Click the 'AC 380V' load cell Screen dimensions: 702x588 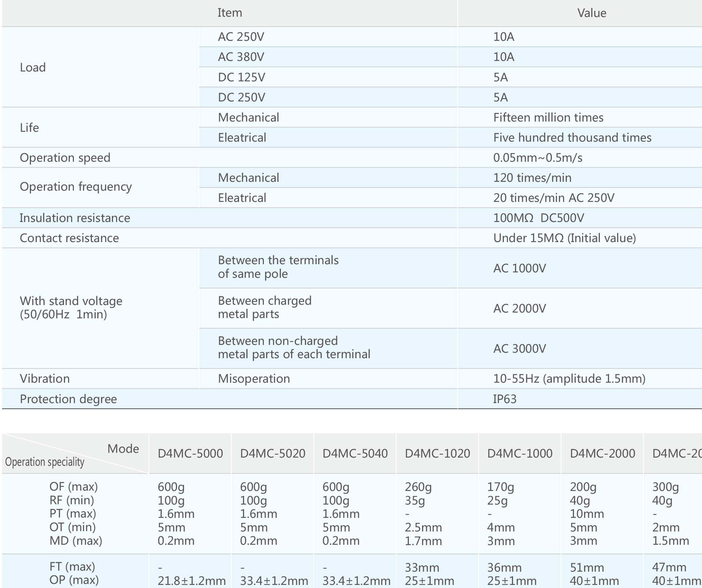pyautogui.click(x=241, y=57)
